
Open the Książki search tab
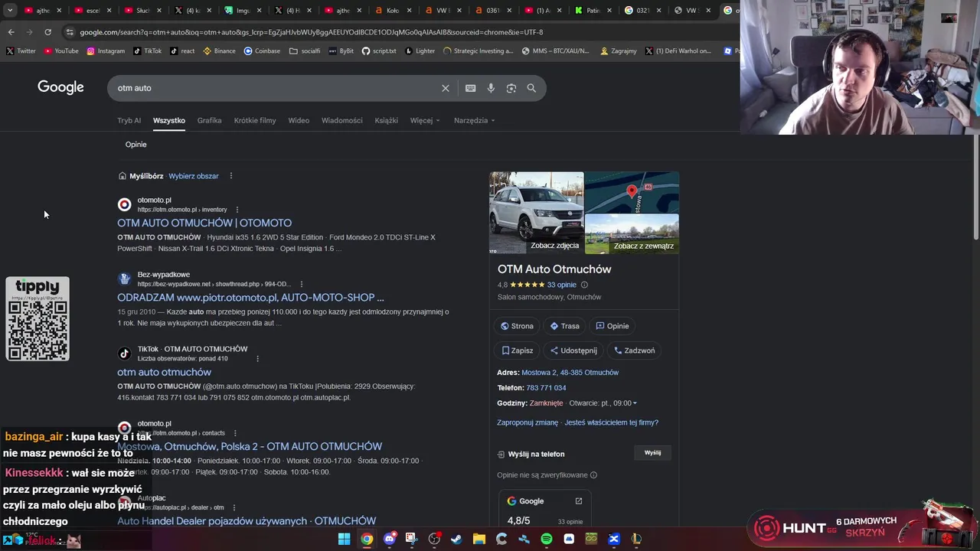pyautogui.click(x=386, y=120)
